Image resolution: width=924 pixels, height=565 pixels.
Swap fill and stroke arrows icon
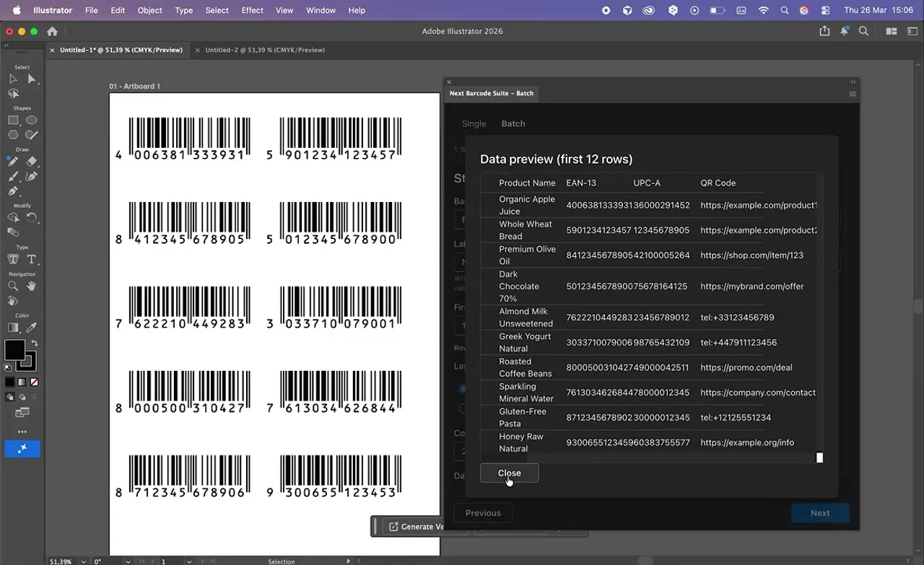click(34, 343)
